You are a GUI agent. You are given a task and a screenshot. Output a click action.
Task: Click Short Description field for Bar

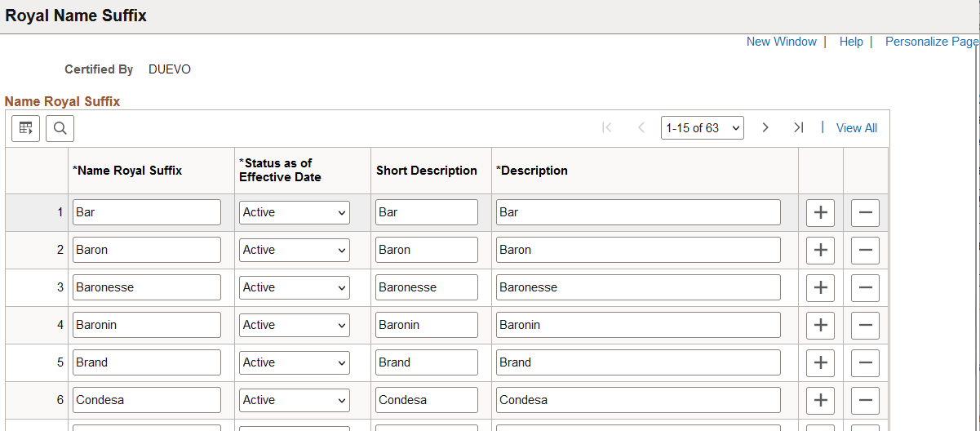(427, 212)
